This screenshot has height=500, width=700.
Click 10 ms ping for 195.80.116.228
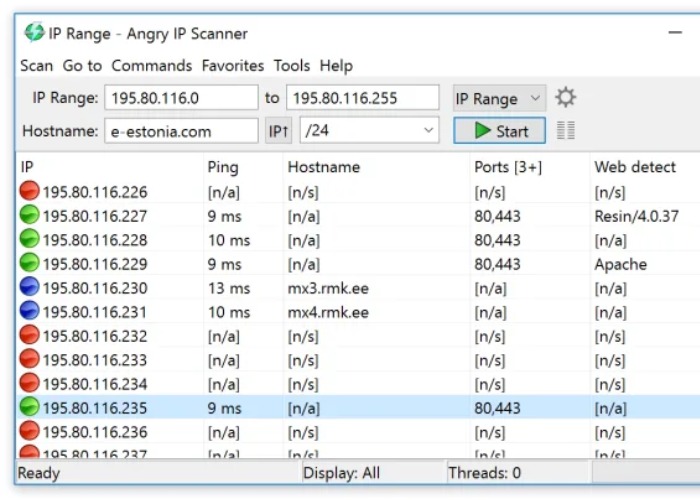(229, 240)
